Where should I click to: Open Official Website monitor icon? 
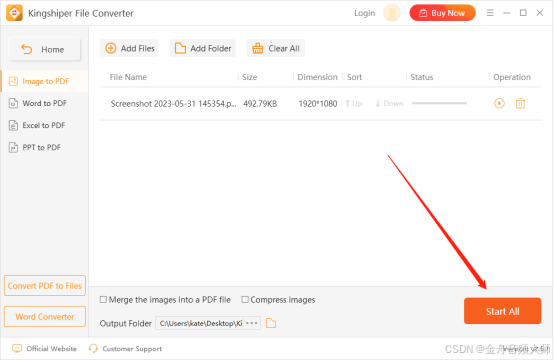pos(17,348)
